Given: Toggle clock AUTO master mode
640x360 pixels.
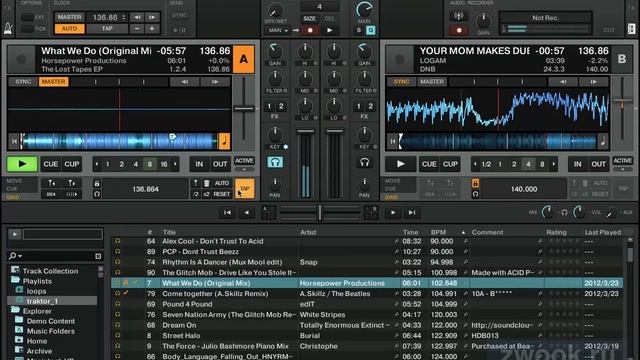Looking at the screenshot, I should (x=69, y=29).
